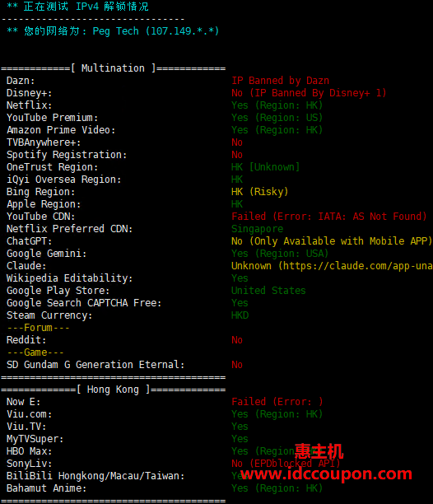Select the Netflix result line
Screen dimensions: 433x504
(x=165, y=105)
